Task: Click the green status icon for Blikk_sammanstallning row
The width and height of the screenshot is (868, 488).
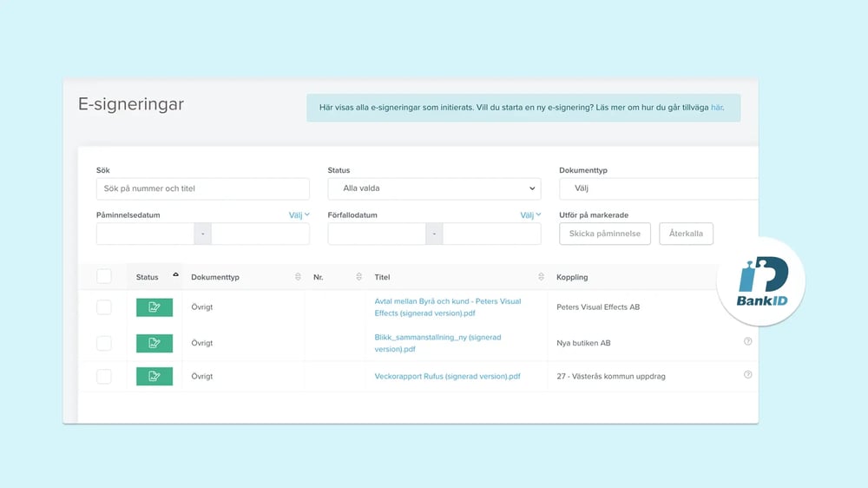Action: tap(154, 343)
